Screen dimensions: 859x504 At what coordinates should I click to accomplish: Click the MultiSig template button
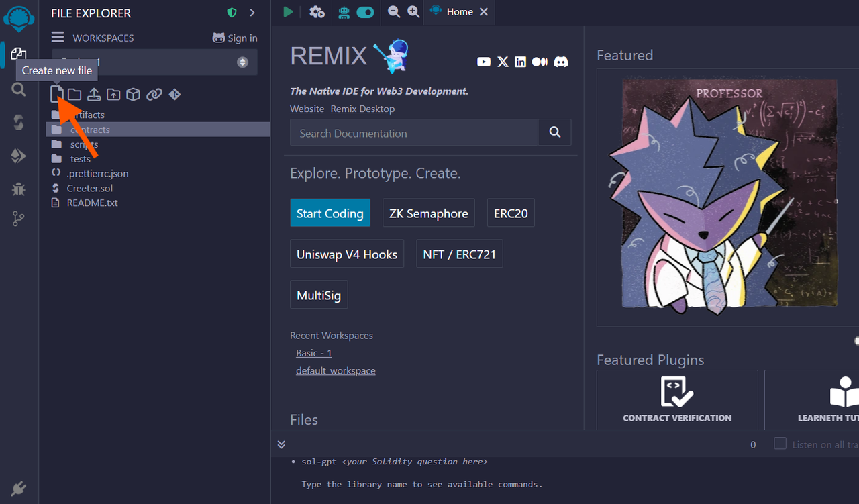319,295
